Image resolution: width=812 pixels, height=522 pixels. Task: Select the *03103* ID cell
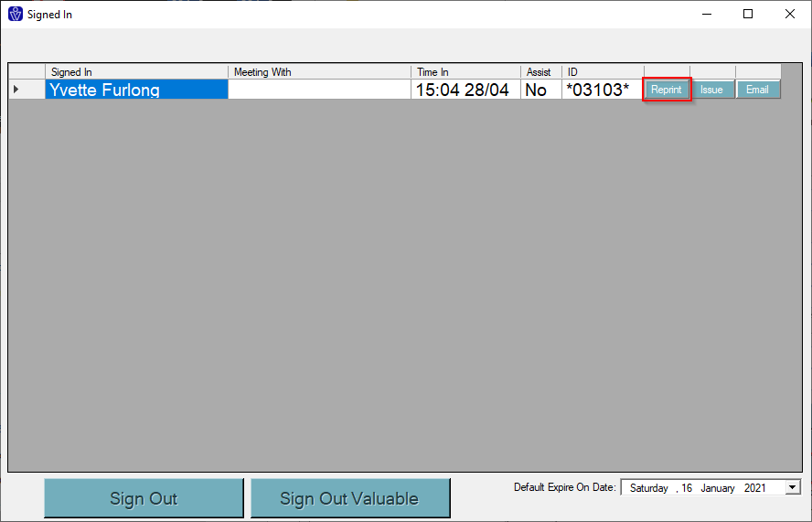click(x=603, y=90)
